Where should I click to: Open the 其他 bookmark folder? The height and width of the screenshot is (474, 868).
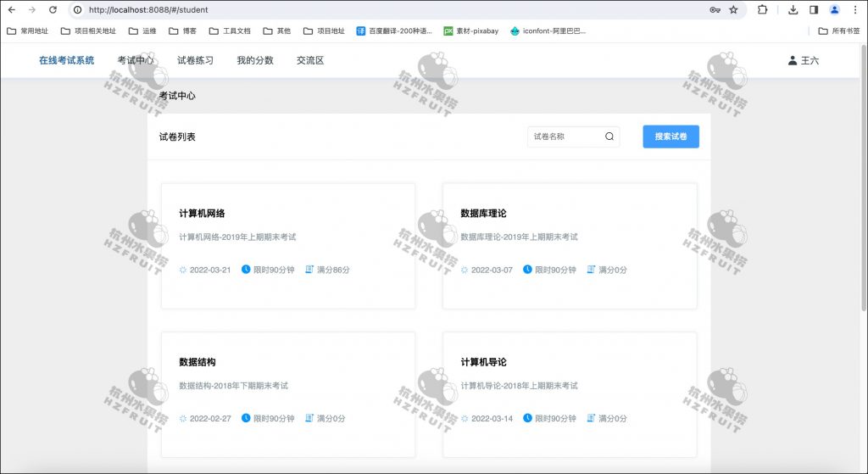pos(277,31)
